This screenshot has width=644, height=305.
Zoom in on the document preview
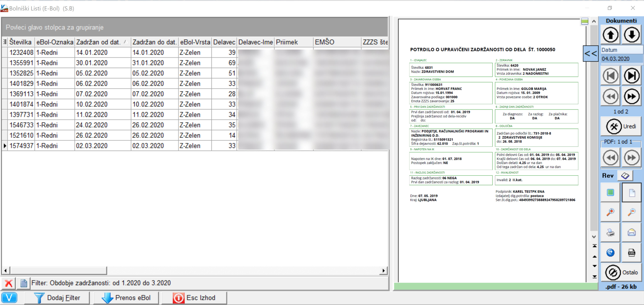pyautogui.click(x=610, y=212)
